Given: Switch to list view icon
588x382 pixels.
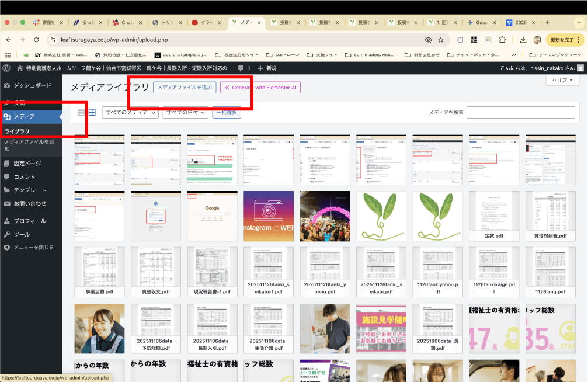Looking at the screenshot, I should coord(81,112).
